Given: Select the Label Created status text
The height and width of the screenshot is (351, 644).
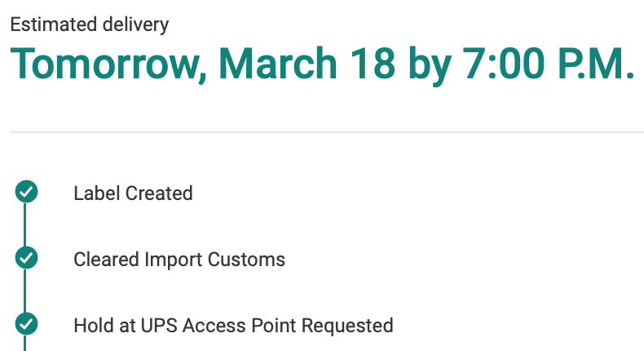Looking at the screenshot, I should pyautogui.click(x=133, y=193).
